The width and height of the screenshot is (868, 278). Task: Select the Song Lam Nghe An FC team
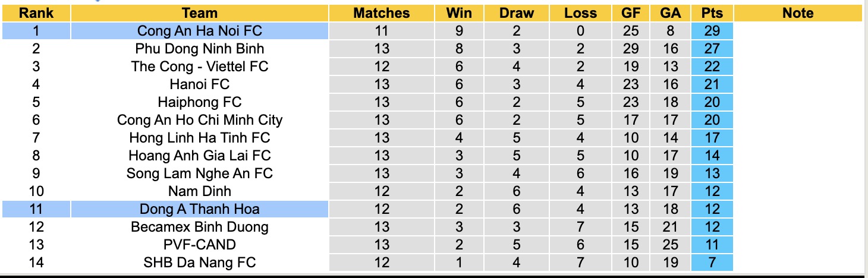point(200,173)
